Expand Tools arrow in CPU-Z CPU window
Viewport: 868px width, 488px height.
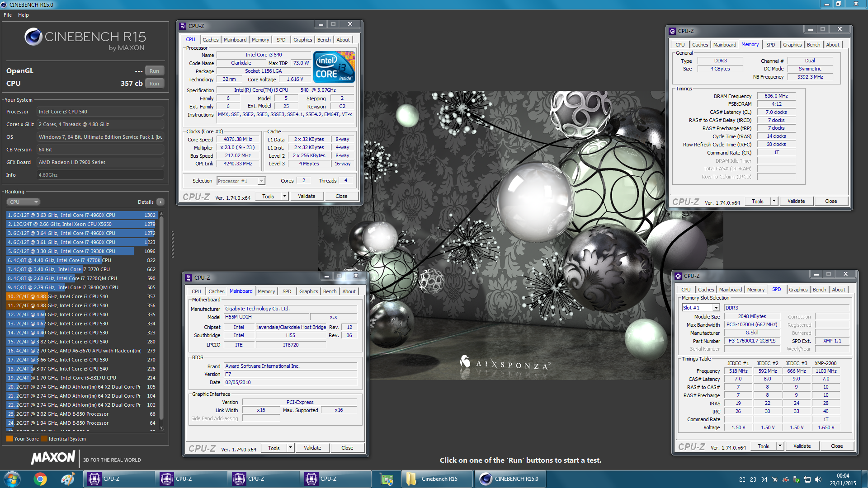pos(284,196)
